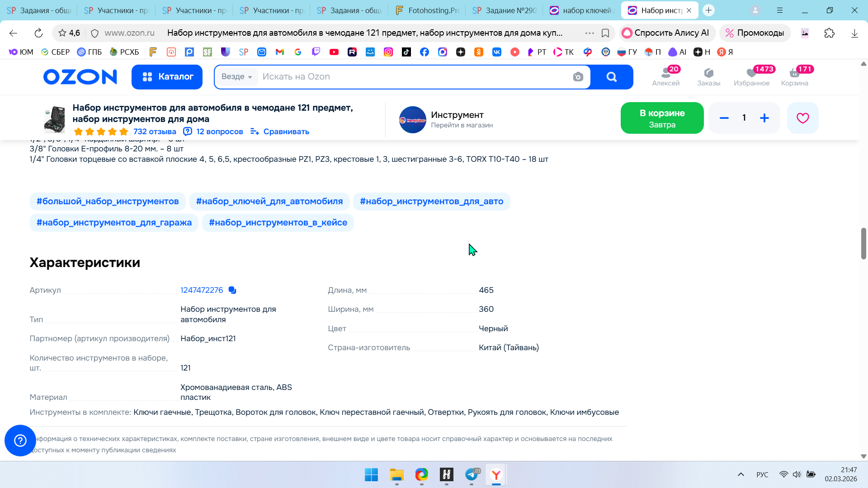This screenshot has height=488, width=868.
Task: Open the Корзина cart icon
Action: (x=794, y=76)
